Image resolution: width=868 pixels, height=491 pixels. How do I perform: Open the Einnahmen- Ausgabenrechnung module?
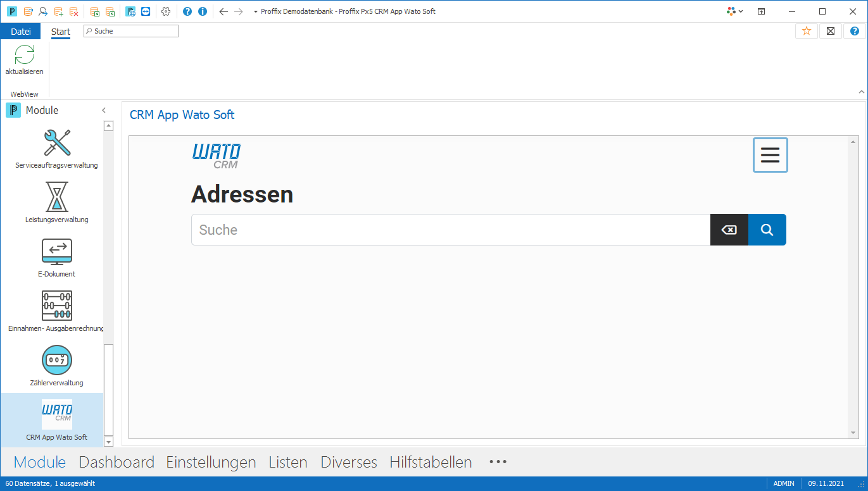click(x=57, y=312)
